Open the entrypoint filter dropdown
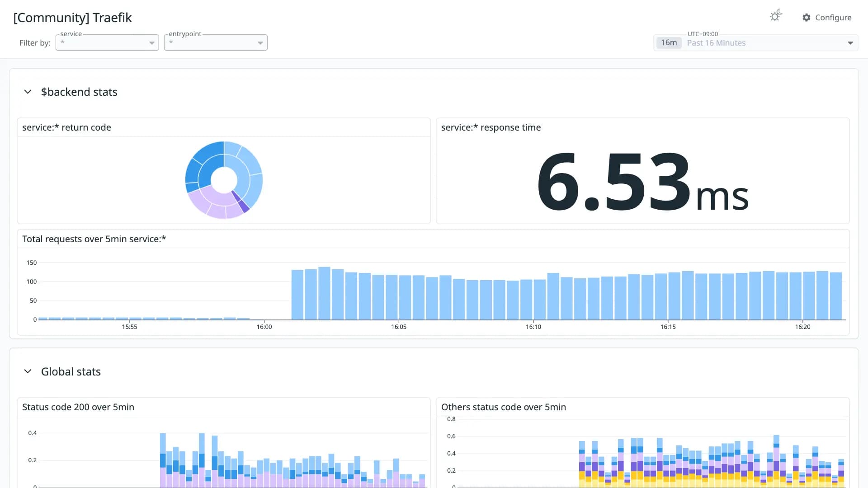The image size is (868, 488). pyautogui.click(x=216, y=42)
